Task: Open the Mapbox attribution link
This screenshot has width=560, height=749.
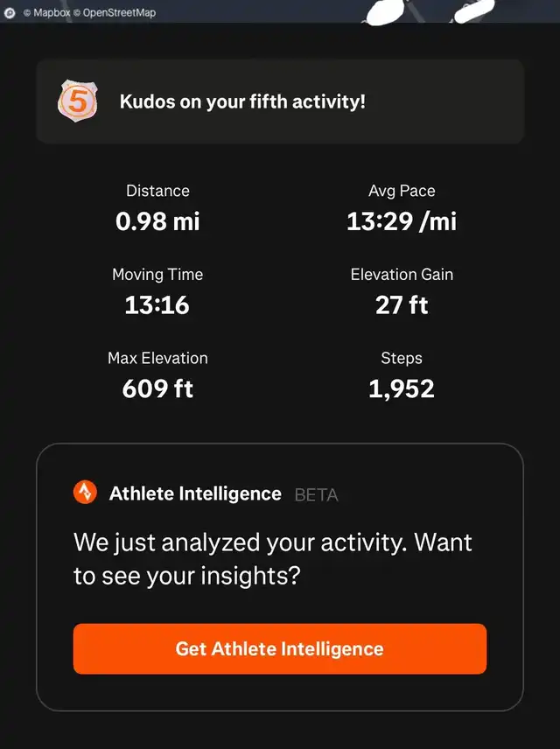Action: (47, 13)
